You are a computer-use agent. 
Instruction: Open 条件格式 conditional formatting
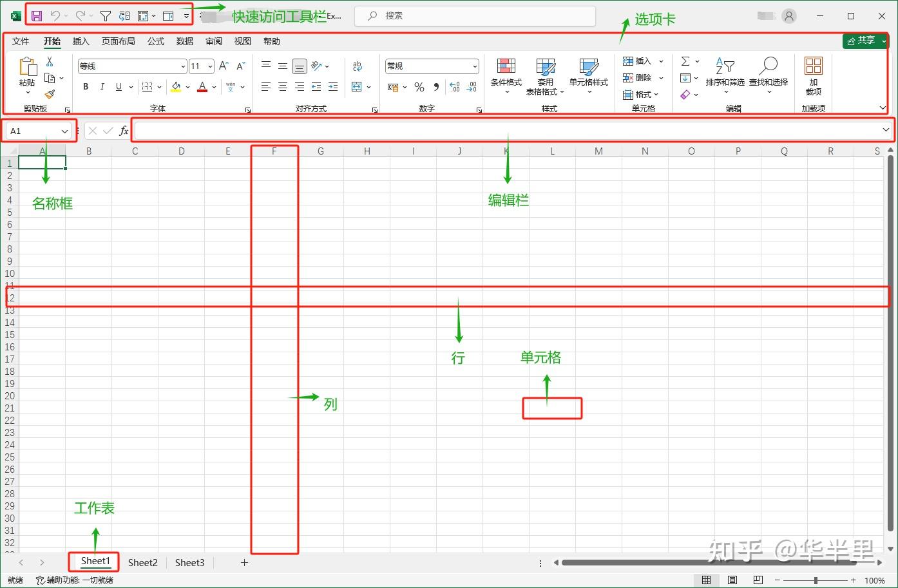(506, 76)
